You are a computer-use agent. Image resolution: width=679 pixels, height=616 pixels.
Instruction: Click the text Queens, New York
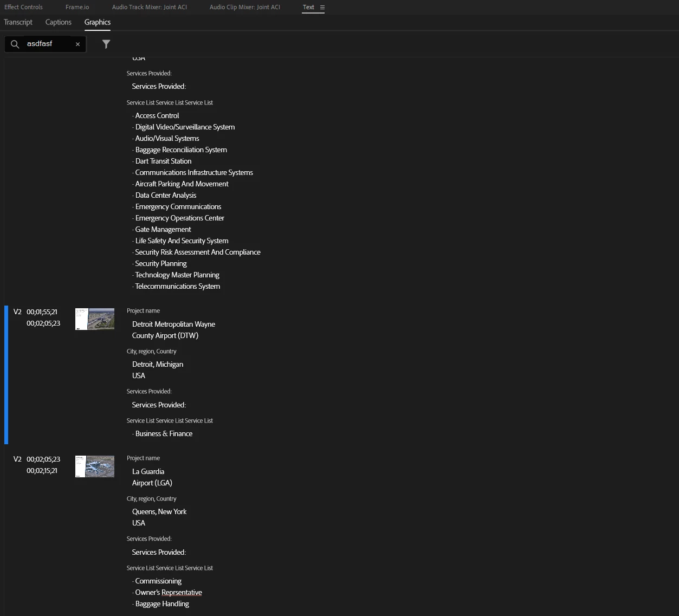pyautogui.click(x=159, y=511)
